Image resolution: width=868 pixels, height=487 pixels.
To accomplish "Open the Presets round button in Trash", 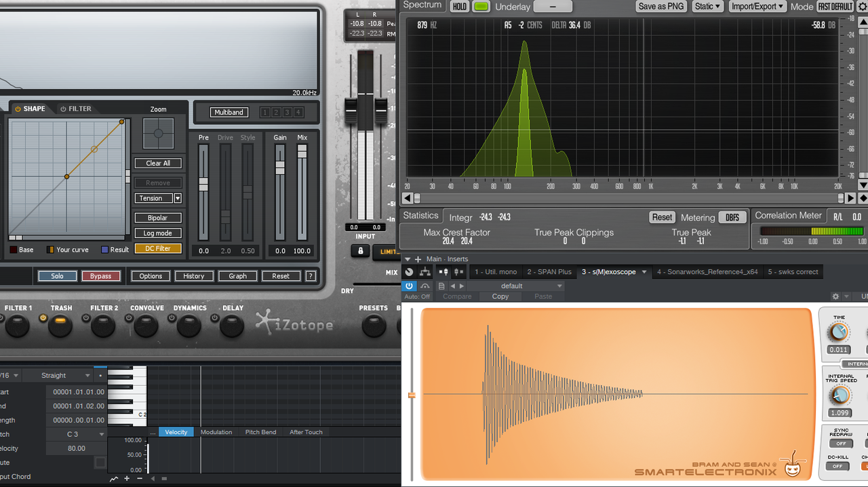I will click(374, 326).
